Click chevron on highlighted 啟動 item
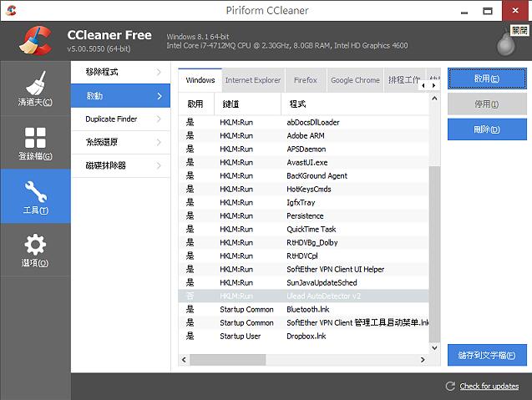Image resolution: width=532 pixels, height=400 pixels. pos(160,96)
